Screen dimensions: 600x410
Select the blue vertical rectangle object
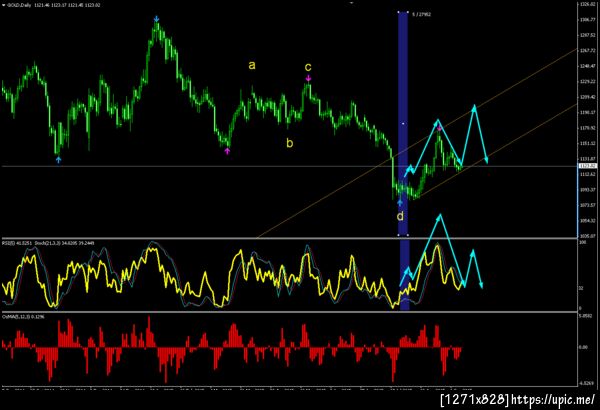click(403, 123)
